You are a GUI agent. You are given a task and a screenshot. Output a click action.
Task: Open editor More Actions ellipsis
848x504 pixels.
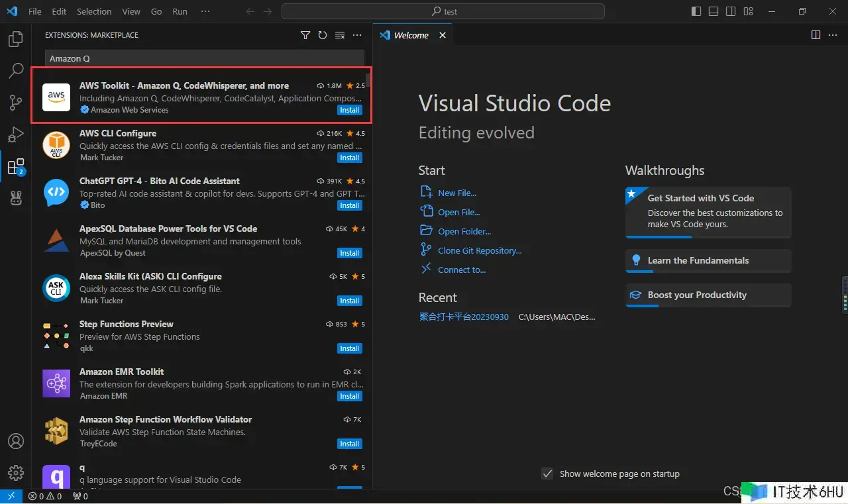click(833, 35)
